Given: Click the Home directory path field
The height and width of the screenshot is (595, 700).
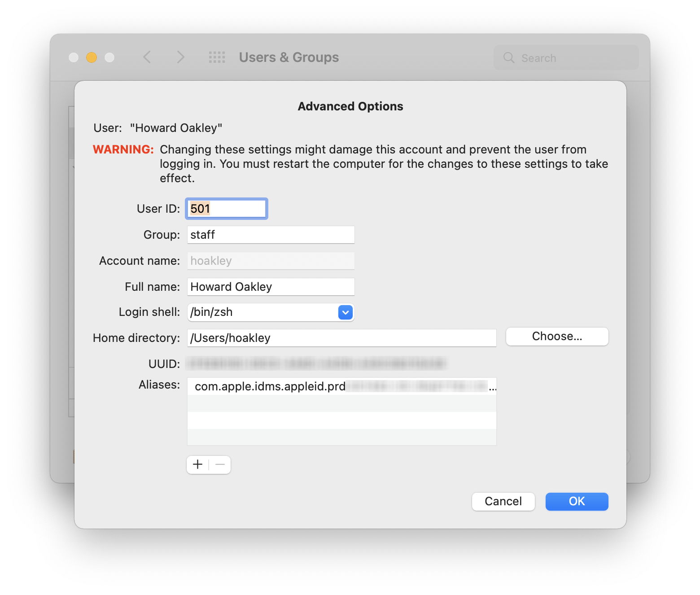Looking at the screenshot, I should 341,337.
